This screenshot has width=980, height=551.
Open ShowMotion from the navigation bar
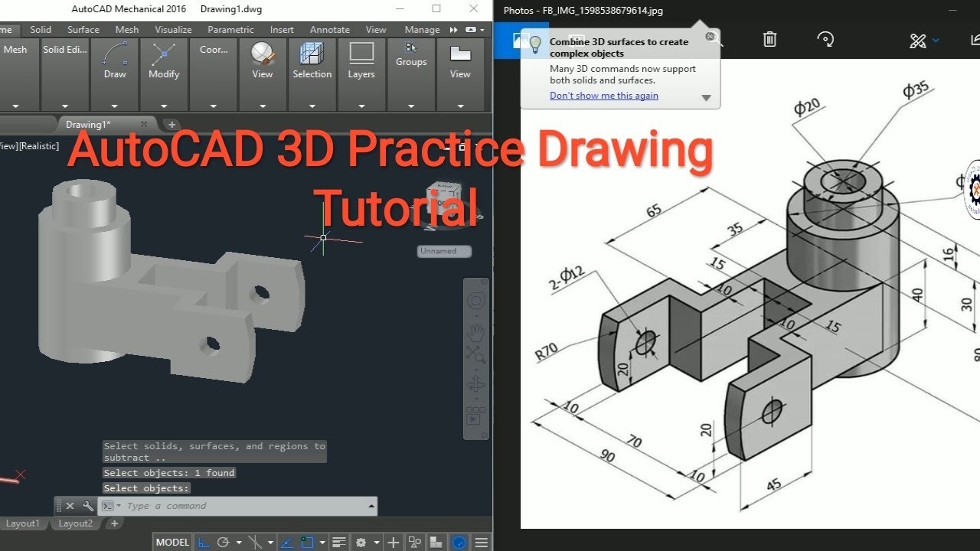[475, 417]
